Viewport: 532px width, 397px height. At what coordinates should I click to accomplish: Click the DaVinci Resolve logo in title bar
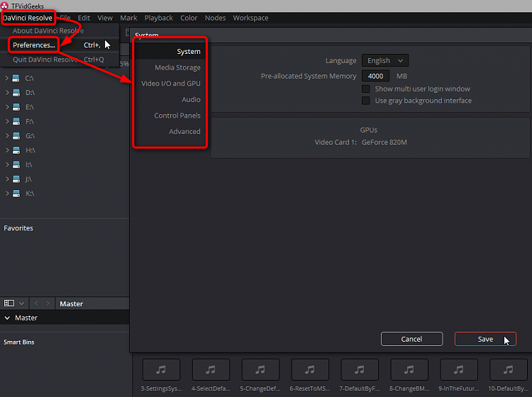(x=4, y=6)
